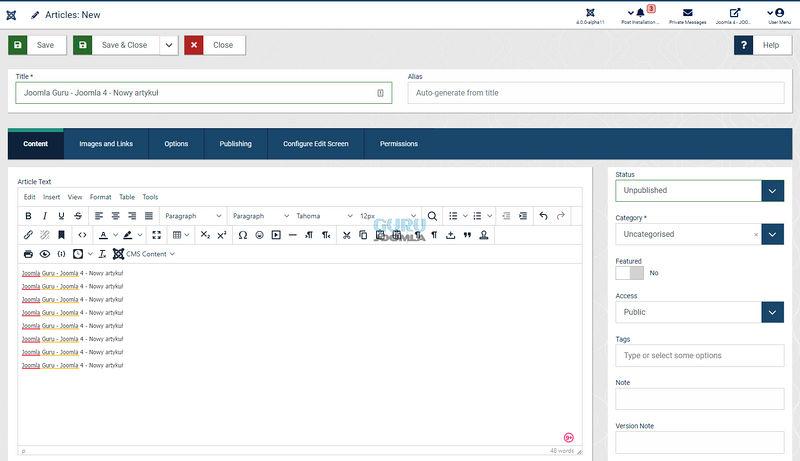Viewport: 800px width, 461px height.
Task: Clear formatting from the text
Action: 102,253
